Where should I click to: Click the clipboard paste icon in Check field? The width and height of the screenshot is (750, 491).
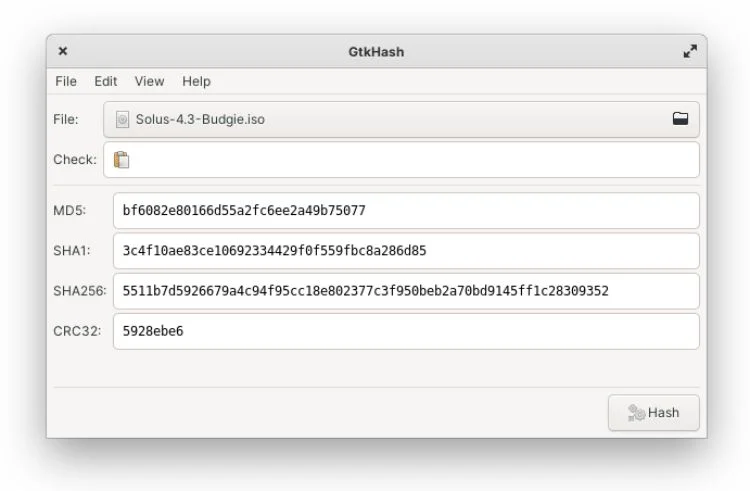coord(121,160)
